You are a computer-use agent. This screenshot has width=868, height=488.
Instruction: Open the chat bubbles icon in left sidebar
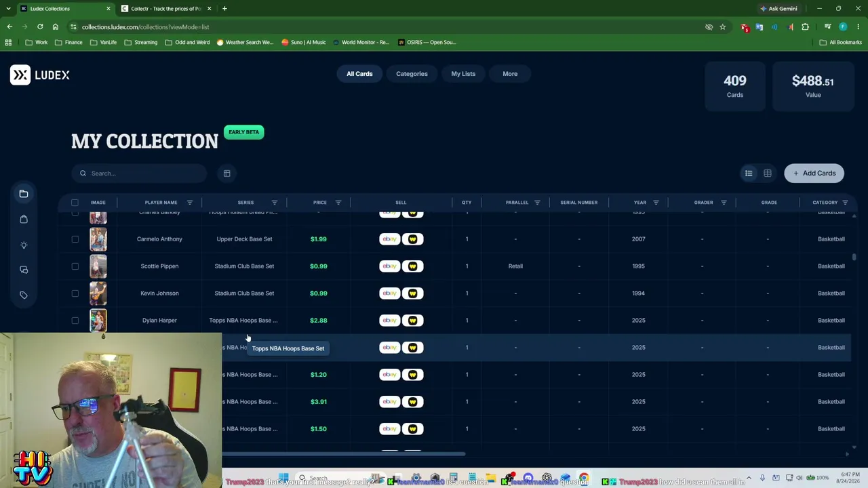coord(24,270)
